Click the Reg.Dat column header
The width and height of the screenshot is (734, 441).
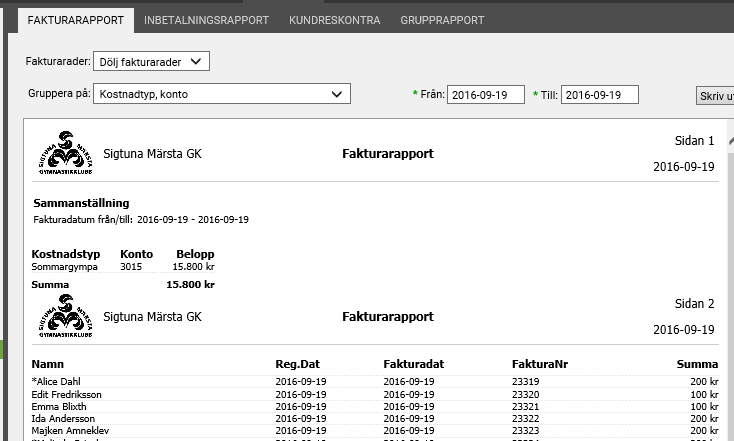coord(298,364)
